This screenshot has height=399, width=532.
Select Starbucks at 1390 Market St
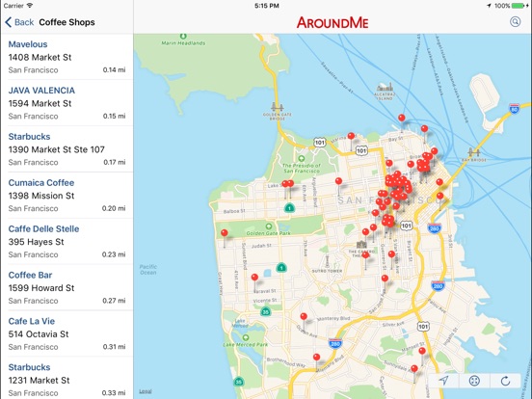pyautogui.click(x=66, y=149)
